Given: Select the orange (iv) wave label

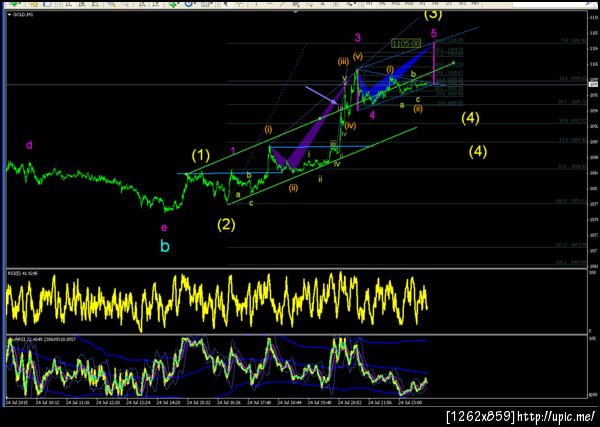Looking at the screenshot, I should tap(350, 125).
